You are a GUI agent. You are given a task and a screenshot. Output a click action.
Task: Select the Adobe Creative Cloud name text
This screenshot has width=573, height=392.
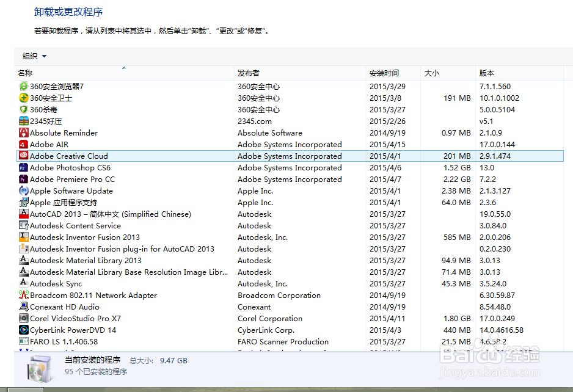[68, 156]
